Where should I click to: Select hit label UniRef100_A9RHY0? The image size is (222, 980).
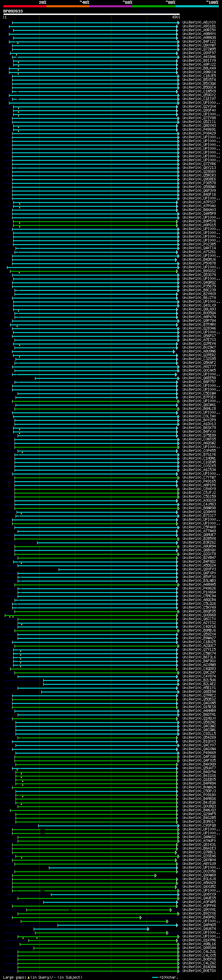coord(199,34)
